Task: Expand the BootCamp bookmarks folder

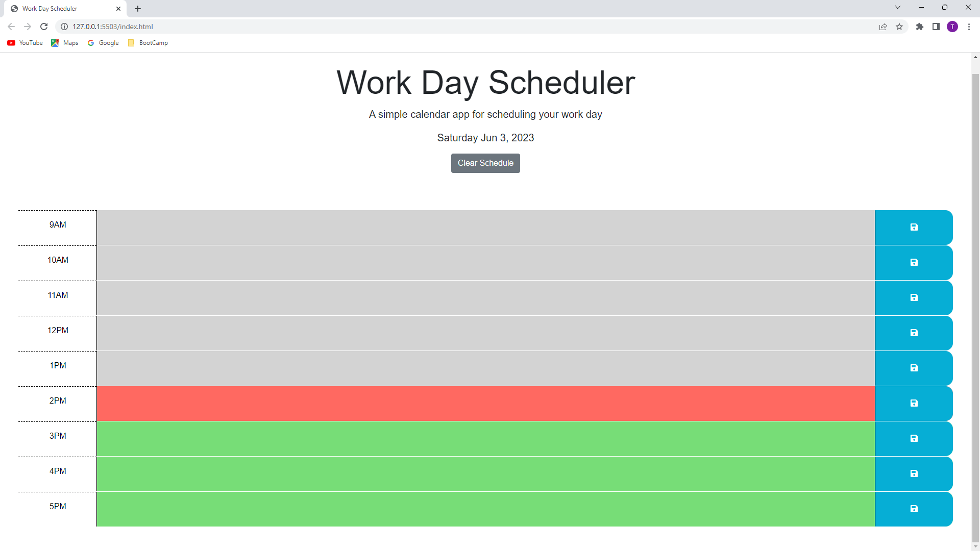Action: click(148, 43)
